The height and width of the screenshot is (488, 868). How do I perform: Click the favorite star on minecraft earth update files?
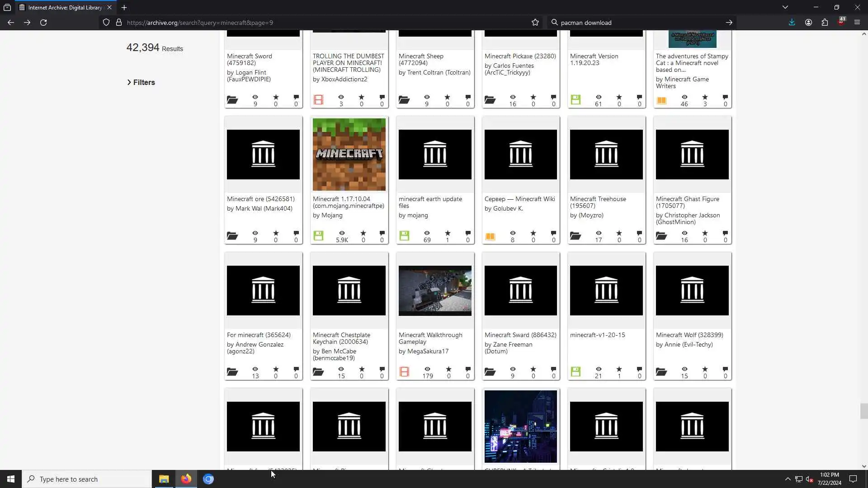[x=448, y=234]
